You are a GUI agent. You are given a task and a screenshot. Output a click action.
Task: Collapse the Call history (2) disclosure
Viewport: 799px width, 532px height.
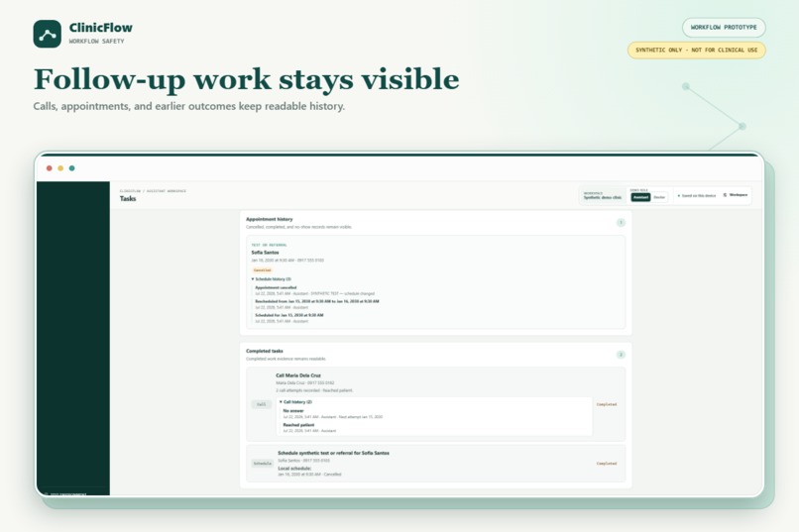[x=296, y=402]
